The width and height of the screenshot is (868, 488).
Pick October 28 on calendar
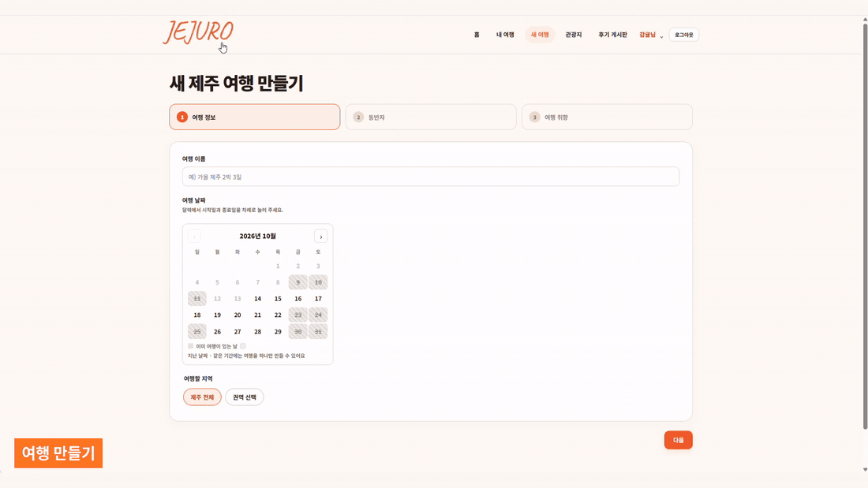[257, 331]
